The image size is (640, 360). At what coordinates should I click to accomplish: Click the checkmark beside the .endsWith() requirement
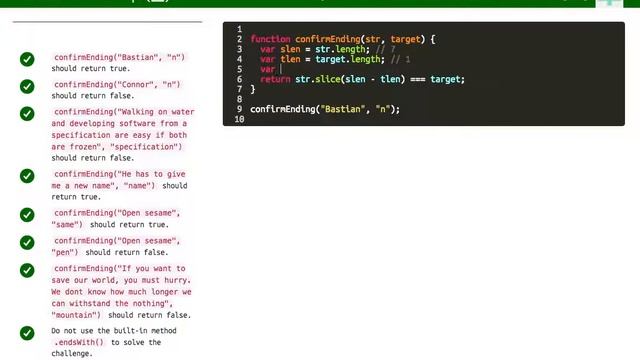click(x=27, y=333)
